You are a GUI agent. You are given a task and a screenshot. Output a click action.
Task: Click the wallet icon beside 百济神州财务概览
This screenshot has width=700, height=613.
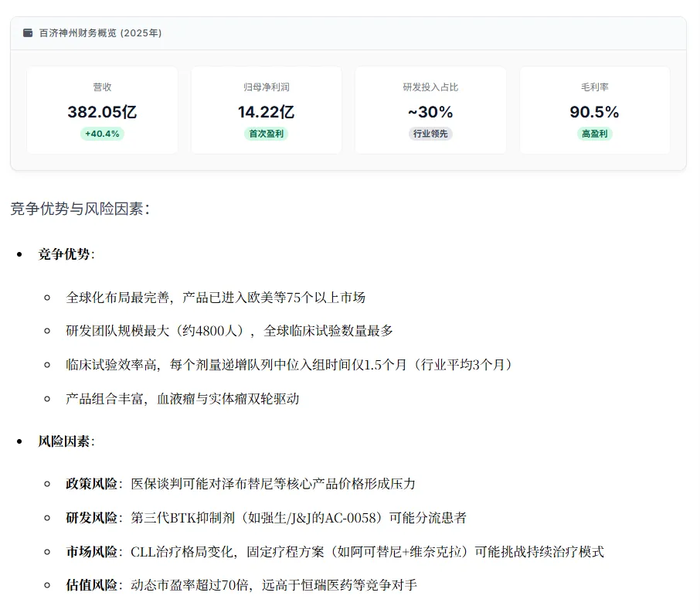(x=28, y=33)
